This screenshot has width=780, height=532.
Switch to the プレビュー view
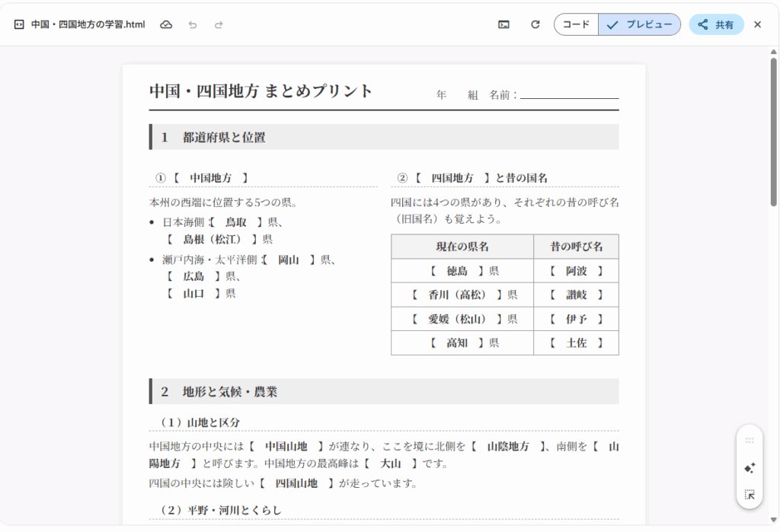click(x=640, y=24)
